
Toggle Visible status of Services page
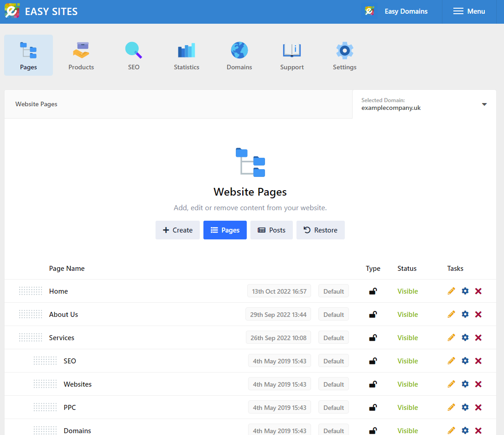click(408, 338)
